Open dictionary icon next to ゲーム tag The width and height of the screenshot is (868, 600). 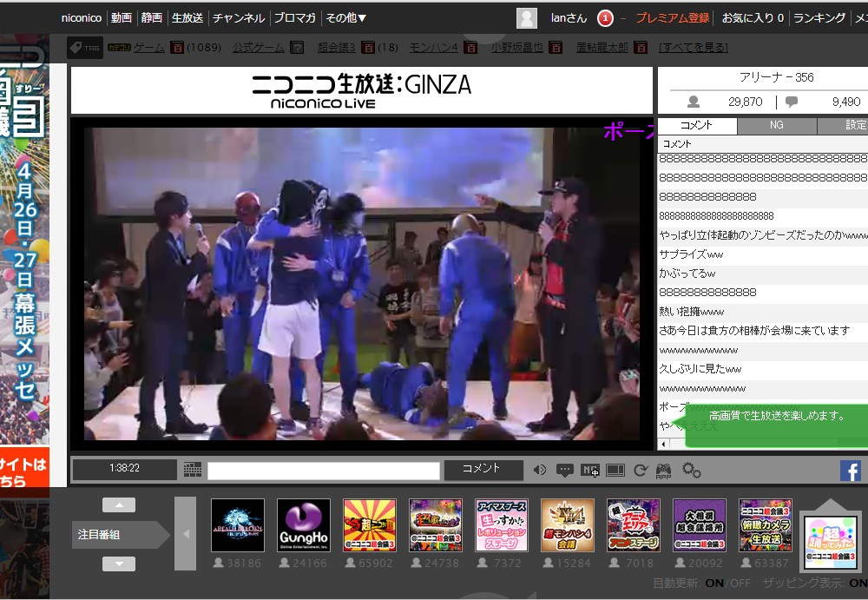point(176,48)
